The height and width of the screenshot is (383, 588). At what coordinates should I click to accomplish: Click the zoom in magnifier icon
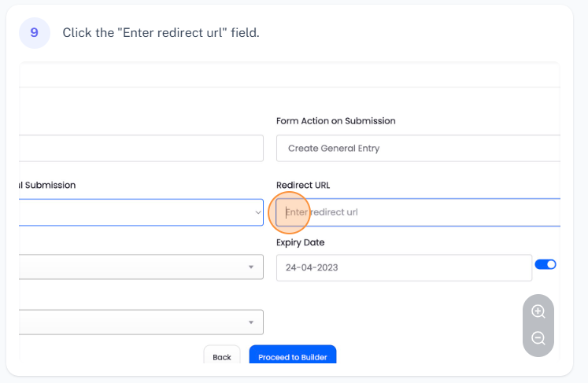tap(538, 311)
